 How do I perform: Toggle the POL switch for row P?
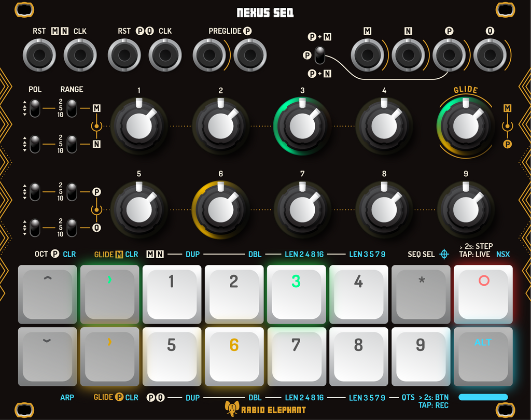(35, 192)
